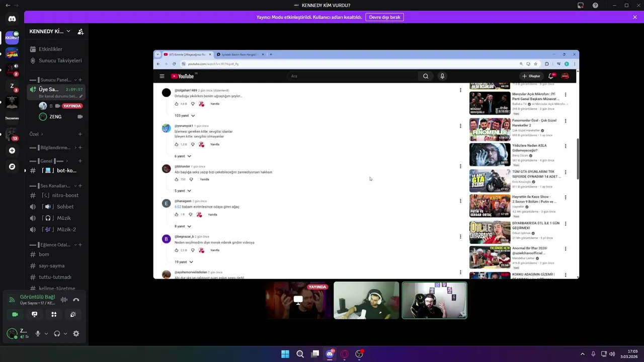The height and width of the screenshot is (362, 644).
Task: Open the Windows Start menu
Action: tap(285, 354)
